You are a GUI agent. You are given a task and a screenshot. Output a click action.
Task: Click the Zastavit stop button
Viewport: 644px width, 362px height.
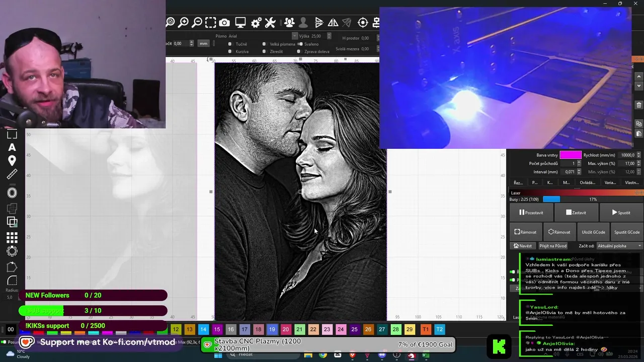[576, 213]
